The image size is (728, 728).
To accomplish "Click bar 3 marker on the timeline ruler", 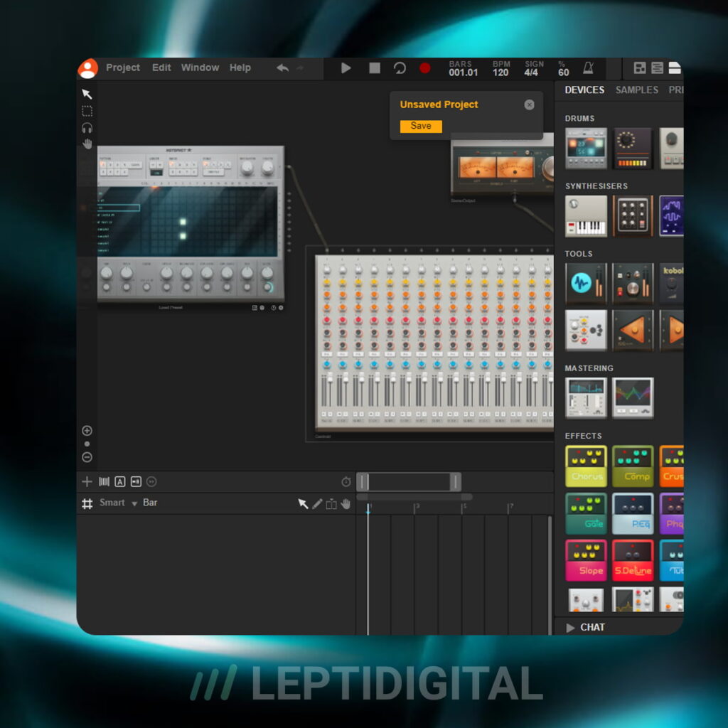I will [x=416, y=507].
